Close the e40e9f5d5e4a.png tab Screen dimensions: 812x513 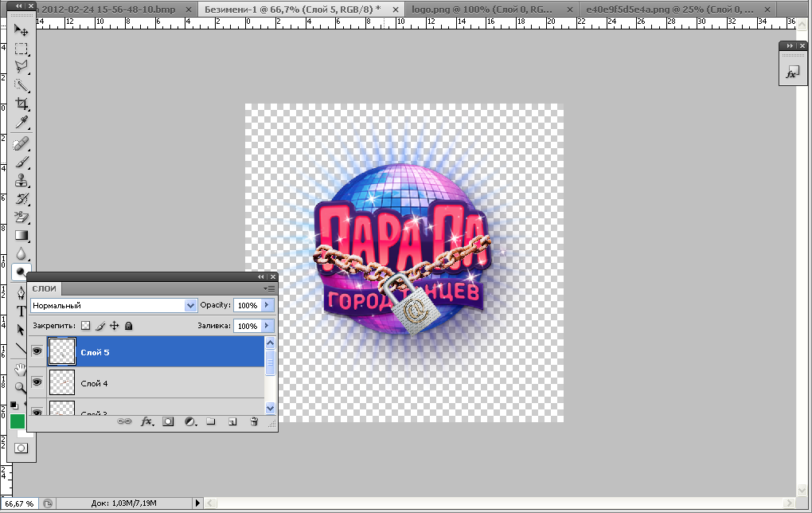click(x=767, y=10)
